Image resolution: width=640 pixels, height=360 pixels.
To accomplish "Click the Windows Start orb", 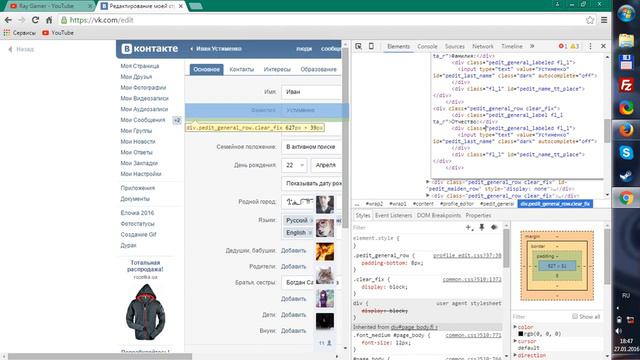I will click(626, 13).
